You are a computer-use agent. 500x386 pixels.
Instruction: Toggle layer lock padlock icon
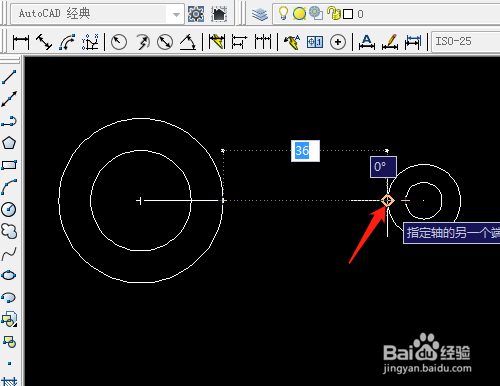[x=333, y=14]
